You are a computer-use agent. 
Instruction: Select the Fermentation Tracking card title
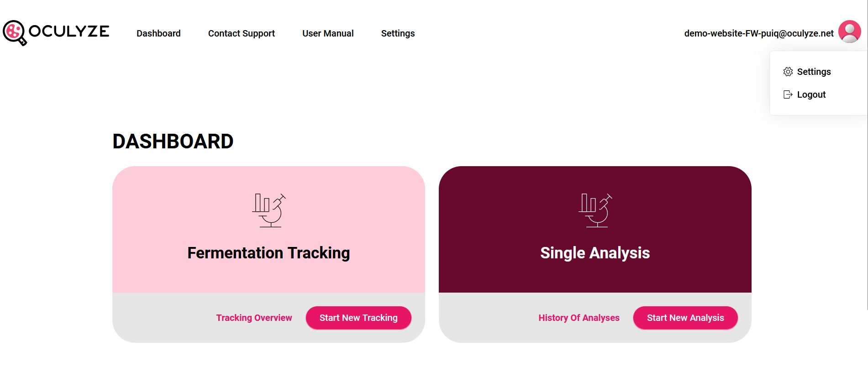pyautogui.click(x=268, y=253)
